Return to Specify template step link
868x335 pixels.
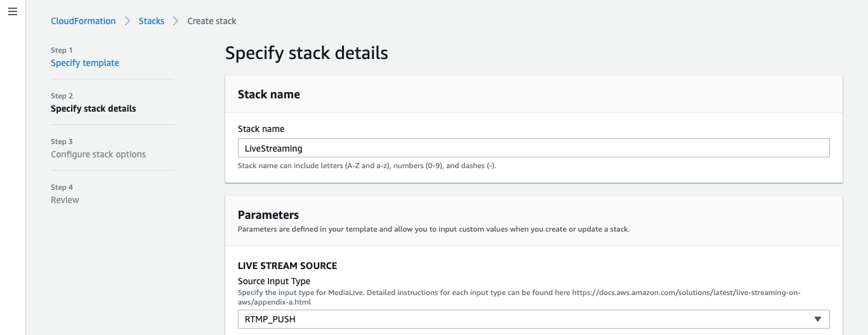85,63
